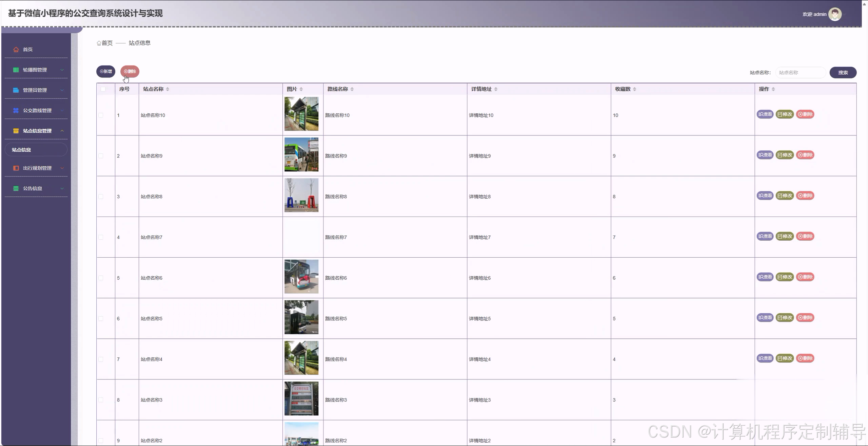868x446 pixels.
Task: Click 修改 button for 站点名称9 row
Action: click(785, 155)
